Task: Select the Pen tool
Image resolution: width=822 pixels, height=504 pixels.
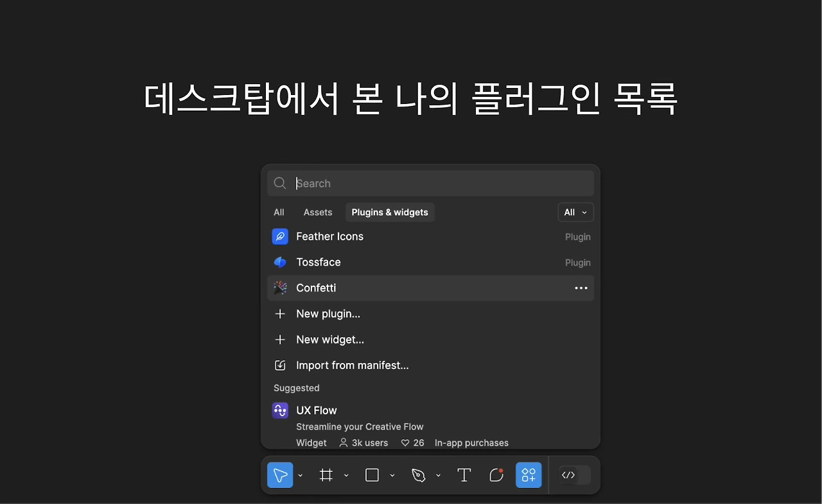Action: (x=419, y=475)
